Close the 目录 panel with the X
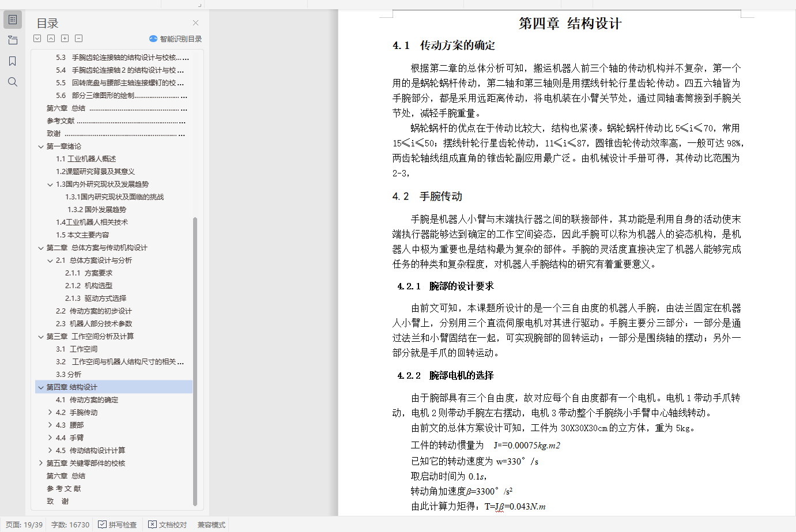 (195, 23)
